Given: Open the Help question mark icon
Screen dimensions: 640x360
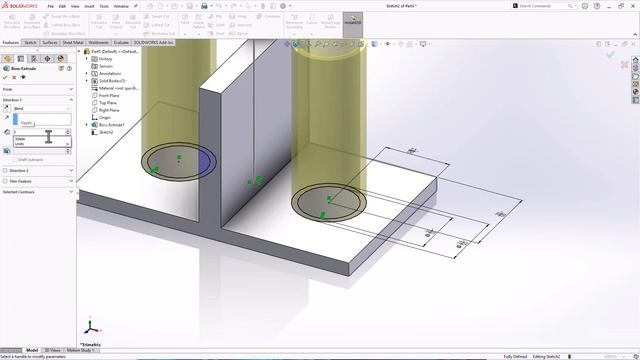Looking at the screenshot, I should [597, 6].
